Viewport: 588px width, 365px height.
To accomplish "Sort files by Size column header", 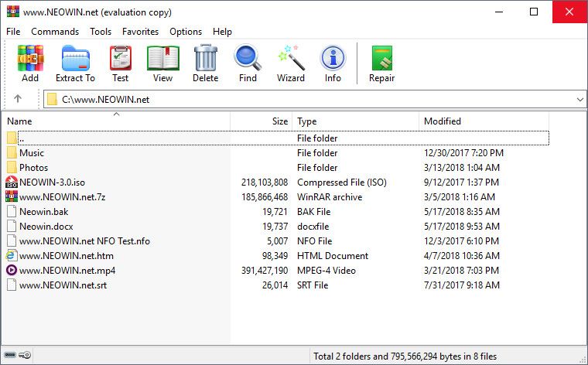I will [x=262, y=121].
